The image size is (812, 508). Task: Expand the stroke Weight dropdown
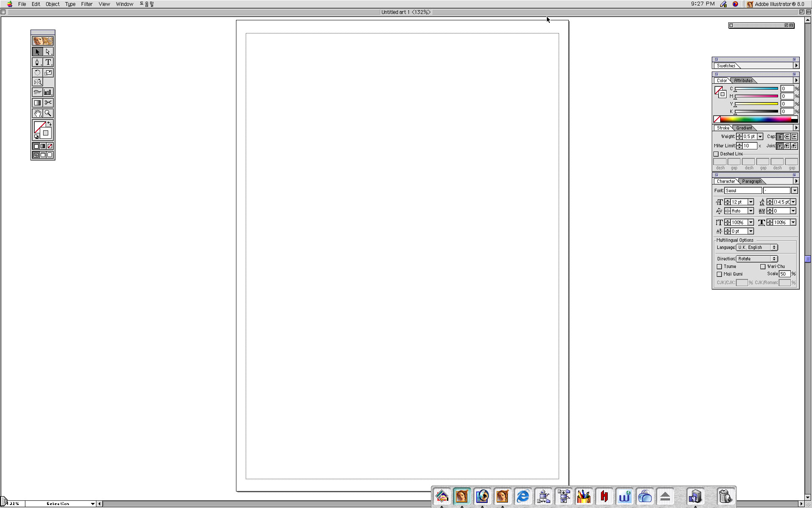[x=760, y=137]
